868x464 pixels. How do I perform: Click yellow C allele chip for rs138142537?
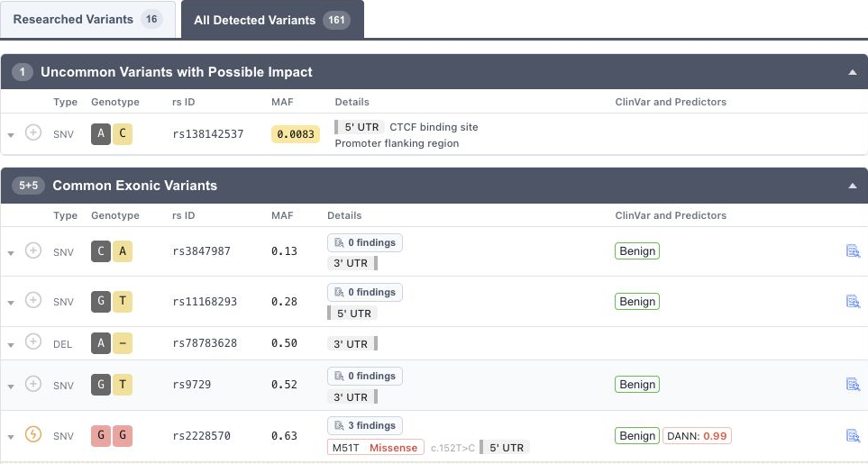coord(123,133)
